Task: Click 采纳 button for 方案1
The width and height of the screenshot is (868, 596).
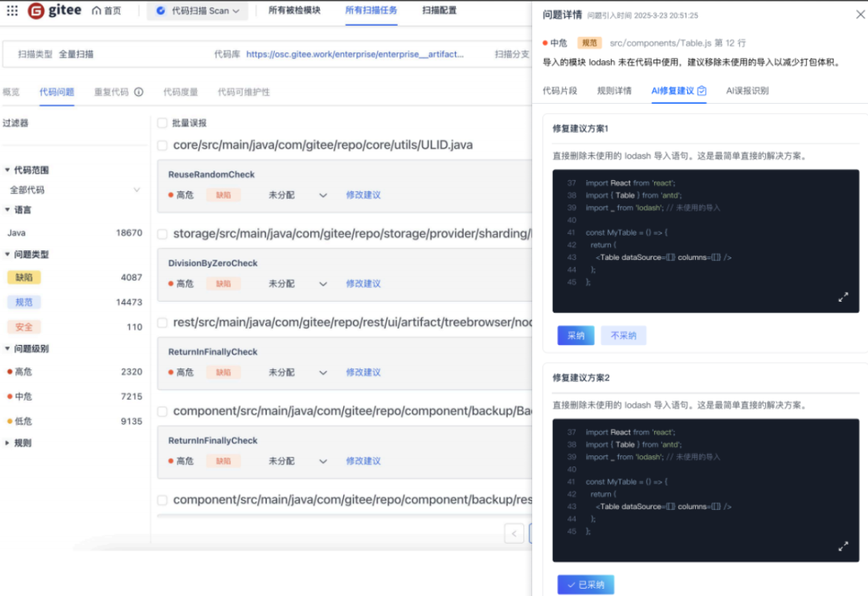Action: pos(575,335)
